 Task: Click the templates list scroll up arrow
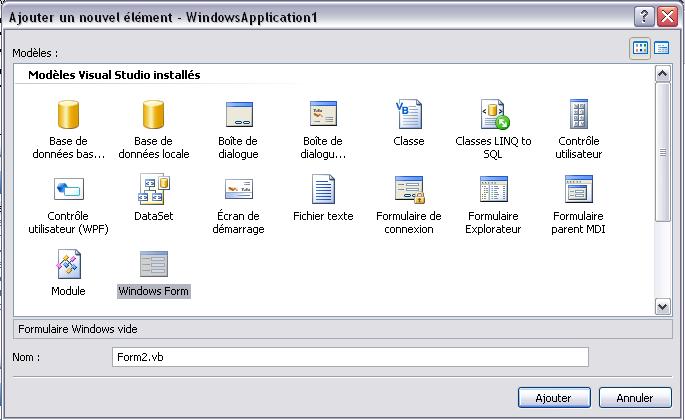click(x=662, y=74)
